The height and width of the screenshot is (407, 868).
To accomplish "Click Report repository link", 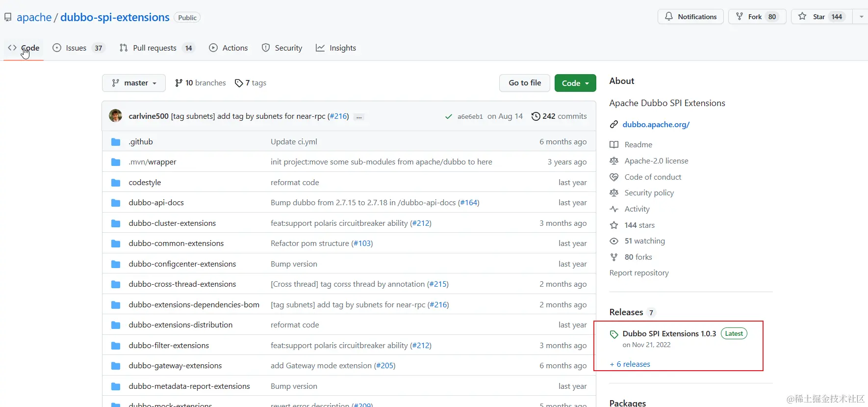I will tap(639, 273).
